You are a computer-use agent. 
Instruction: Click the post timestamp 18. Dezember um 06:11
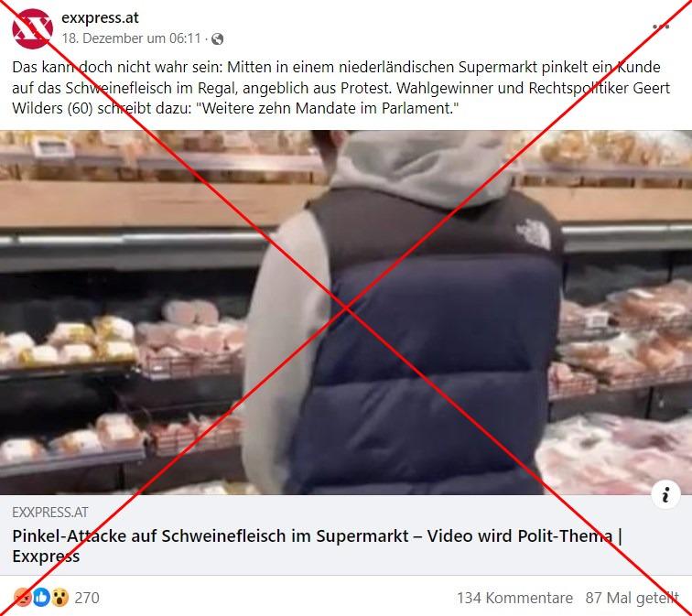(132, 38)
